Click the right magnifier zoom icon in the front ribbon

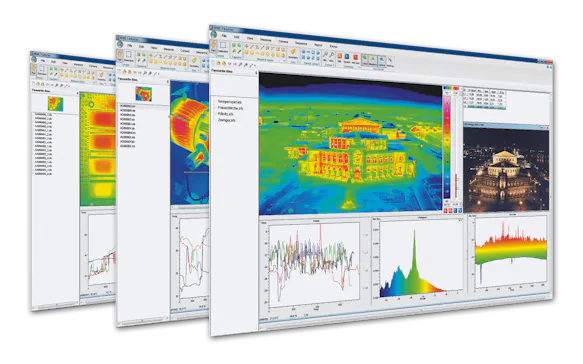point(332,55)
